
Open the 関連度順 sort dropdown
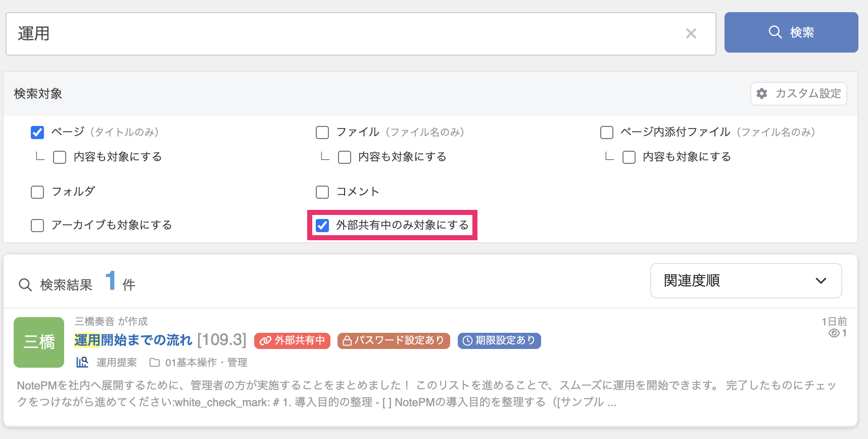click(x=746, y=281)
